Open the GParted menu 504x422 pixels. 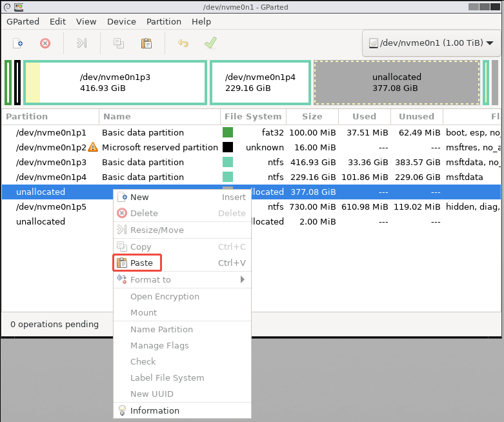click(23, 21)
